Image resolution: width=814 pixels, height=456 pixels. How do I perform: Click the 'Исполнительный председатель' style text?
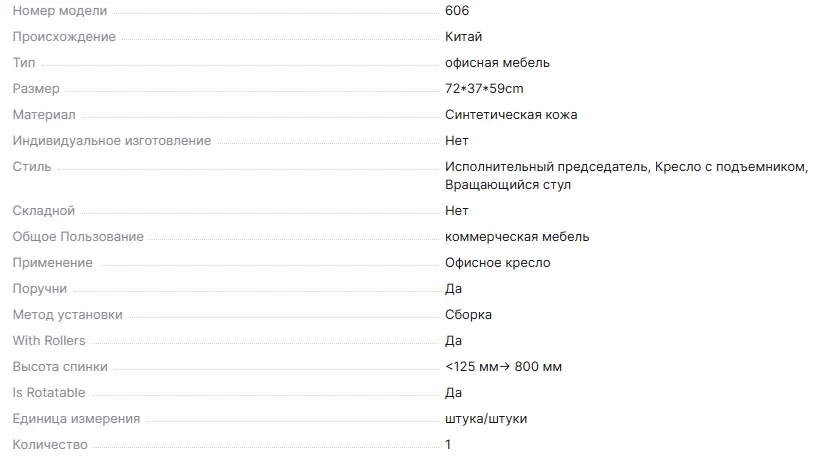pyautogui.click(x=548, y=167)
